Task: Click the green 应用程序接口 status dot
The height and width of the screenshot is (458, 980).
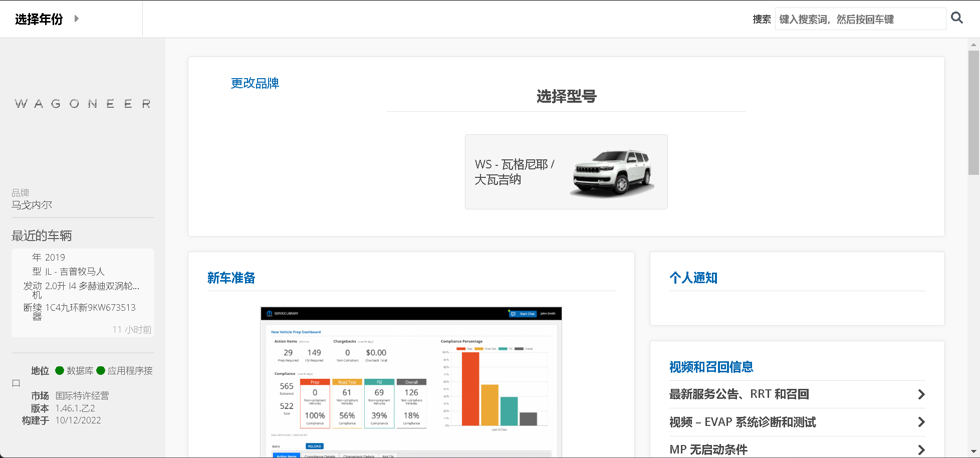Action: coord(101,370)
